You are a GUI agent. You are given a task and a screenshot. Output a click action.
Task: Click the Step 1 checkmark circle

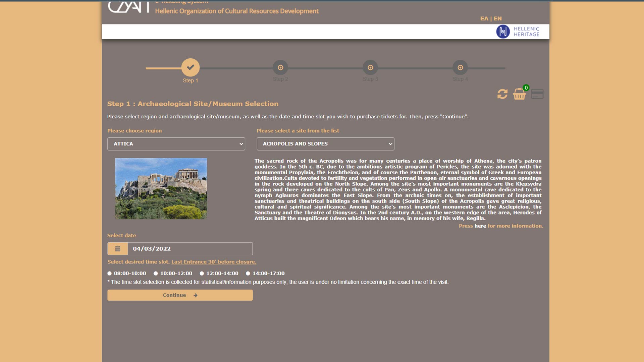coord(190,67)
